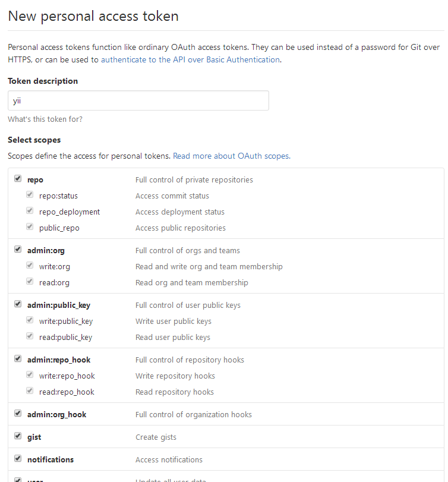Open the Basic Authentication API link
448x482 pixels.
[190, 59]
